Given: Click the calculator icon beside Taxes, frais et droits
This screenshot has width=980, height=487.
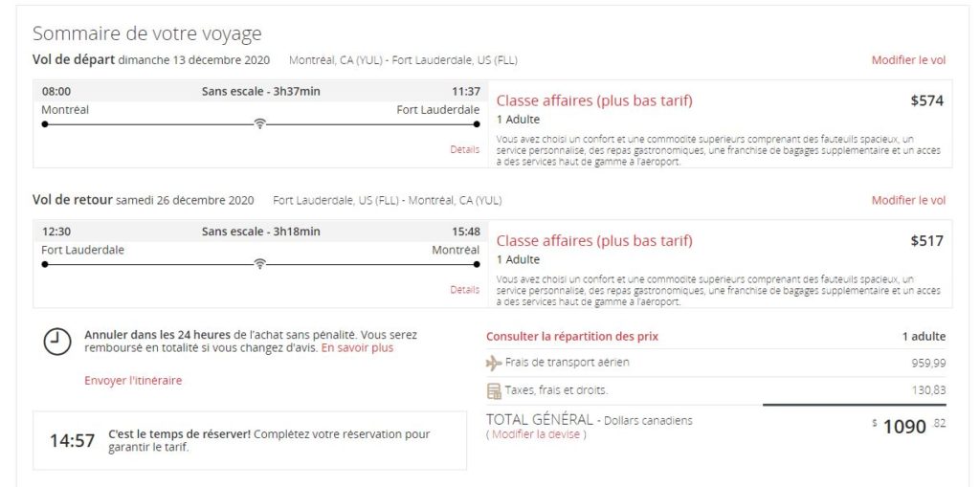Looking at the screenshot, I should point(494,390).
